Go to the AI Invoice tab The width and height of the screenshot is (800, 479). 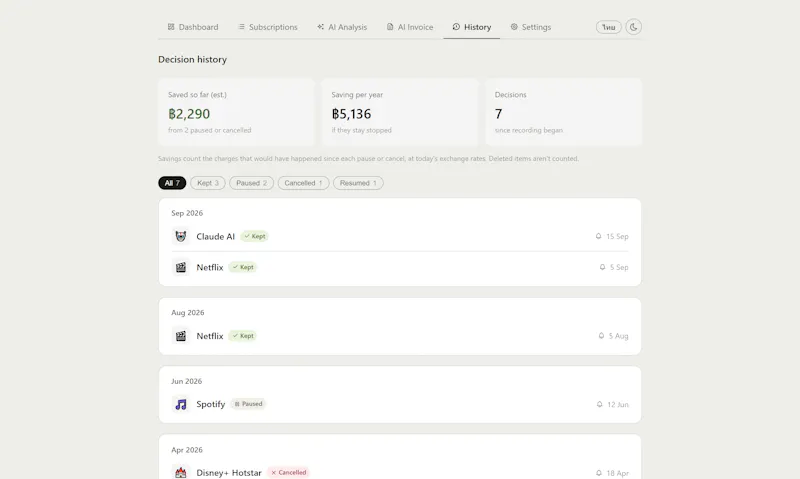[410, 27]
